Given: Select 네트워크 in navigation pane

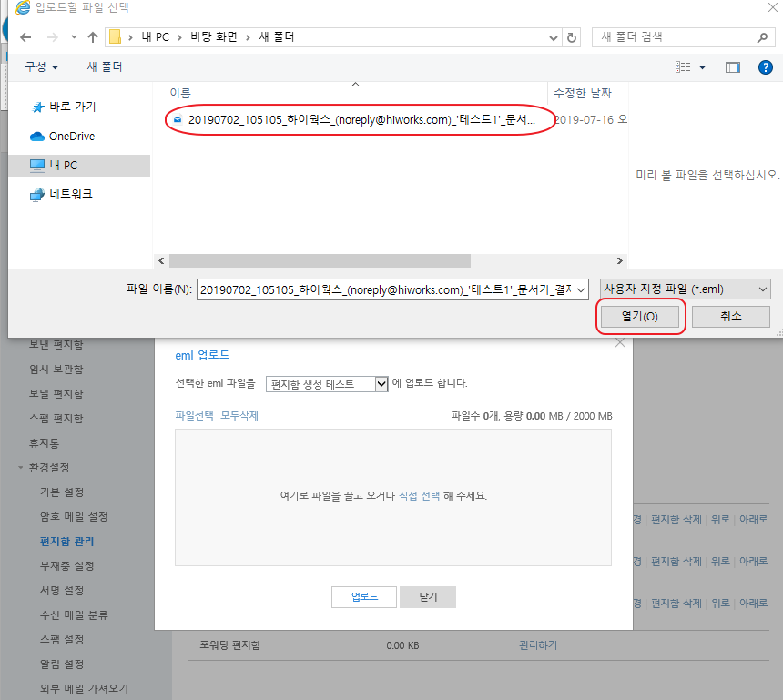Looking at the screenshot, I should point(70,194).
